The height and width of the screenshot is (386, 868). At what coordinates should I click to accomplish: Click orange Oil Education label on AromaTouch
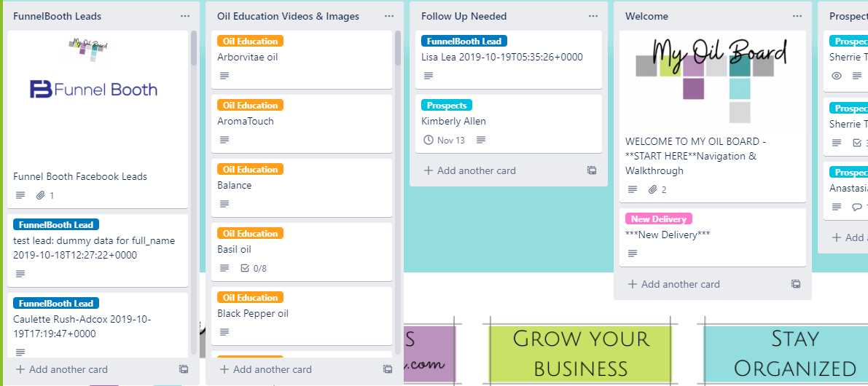pyautogui.click(x=250, y=105)
